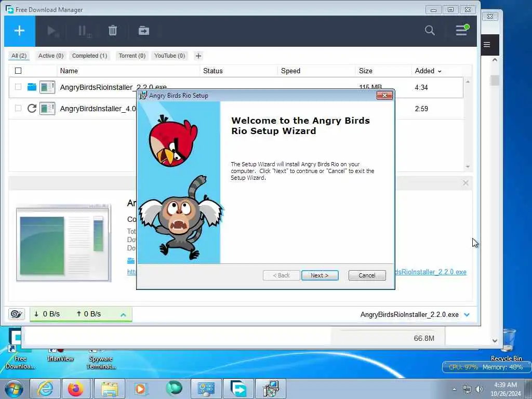Click the snail speed mode icon
Screen dimensions: 532x399
[x=16, y=314]
